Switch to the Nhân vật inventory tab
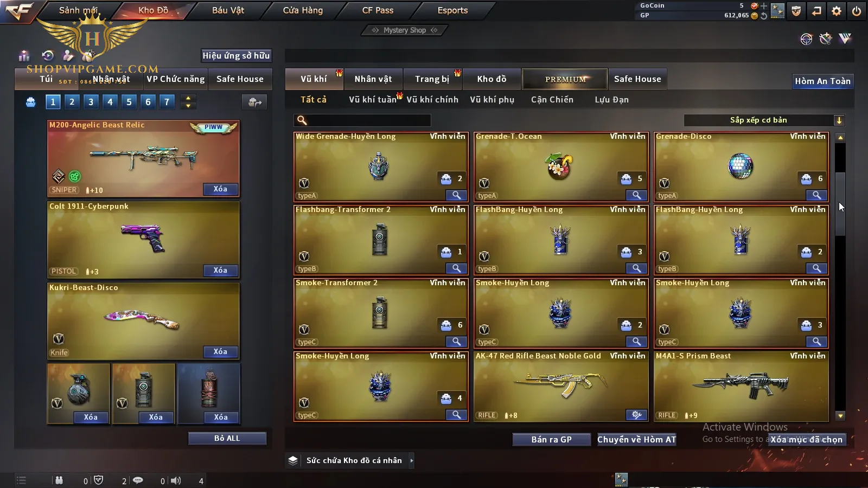 (x=373, y=79)
